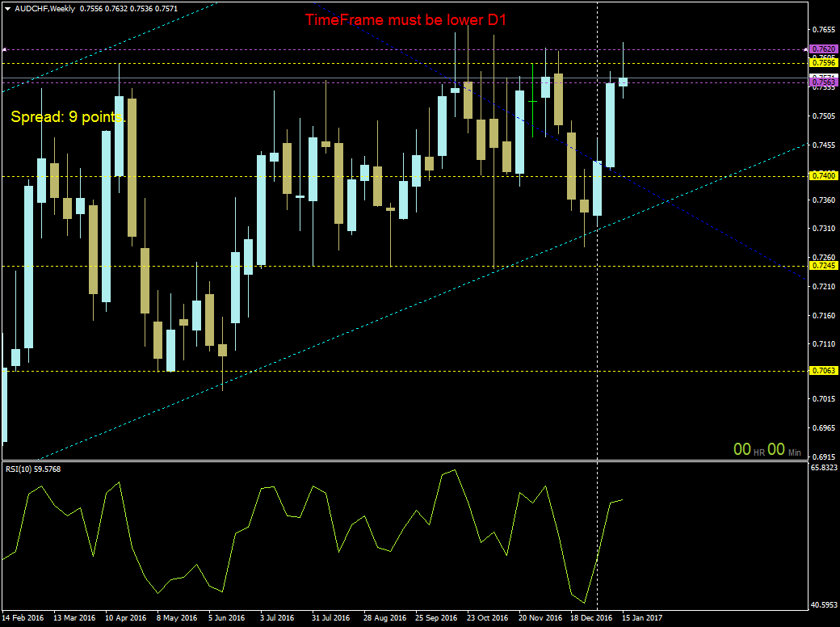The width and height of the screenshot is (840, 627).
Task: Click the yellow 0.7063 price label
Action: pos(824,371)
